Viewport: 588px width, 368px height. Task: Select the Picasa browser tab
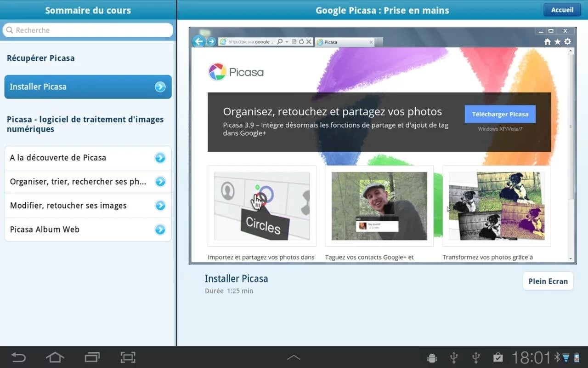click(344, 42)
